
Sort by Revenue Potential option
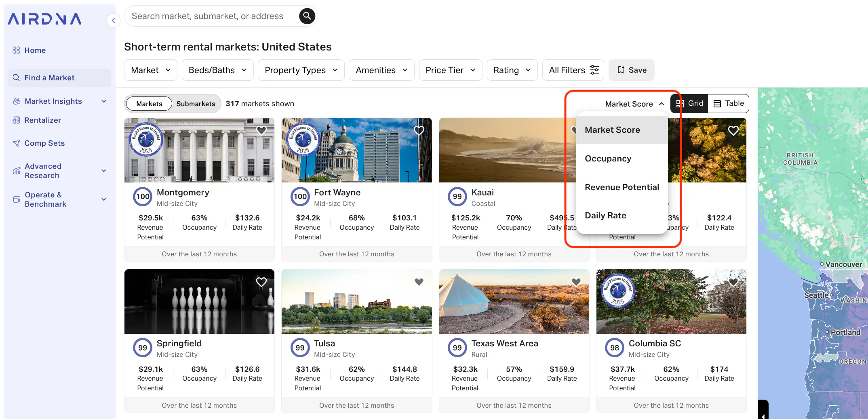click(622, 187)
